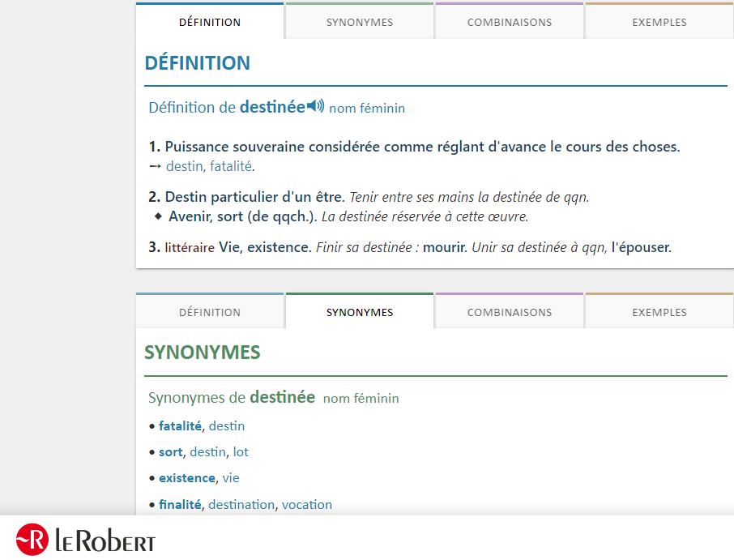Visit the 'vocation' synonym entry
734x560 pixels.
[x=307, y=504]
